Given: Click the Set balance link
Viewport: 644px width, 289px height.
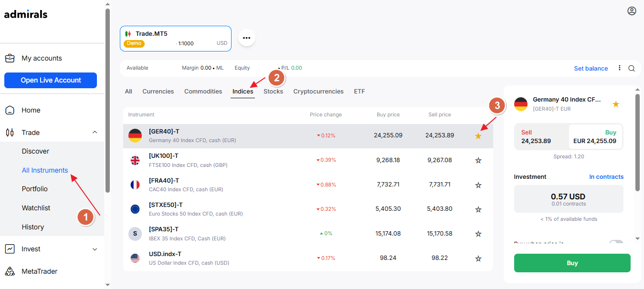Looking at the screenshot, I should [x=591, y=68].
